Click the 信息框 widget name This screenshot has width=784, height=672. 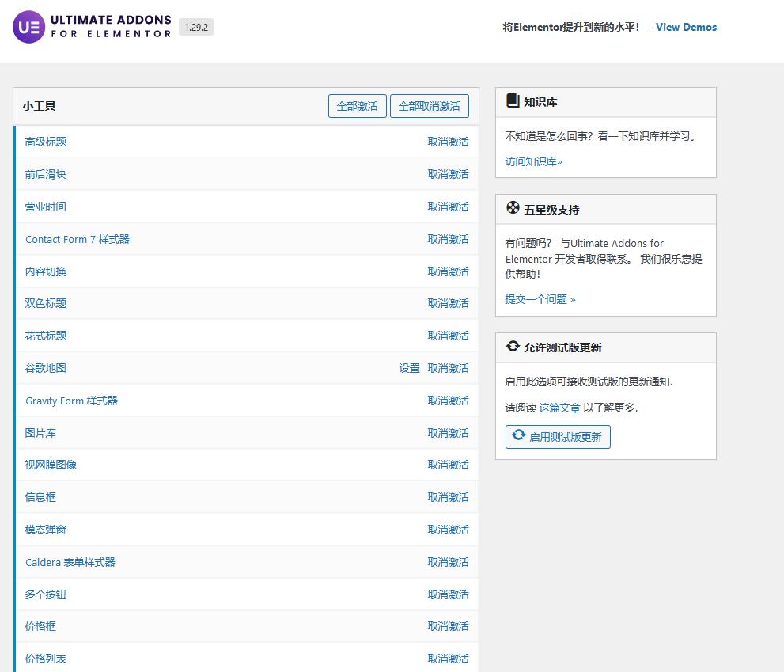pyautogui.click(x=40, y=497)
